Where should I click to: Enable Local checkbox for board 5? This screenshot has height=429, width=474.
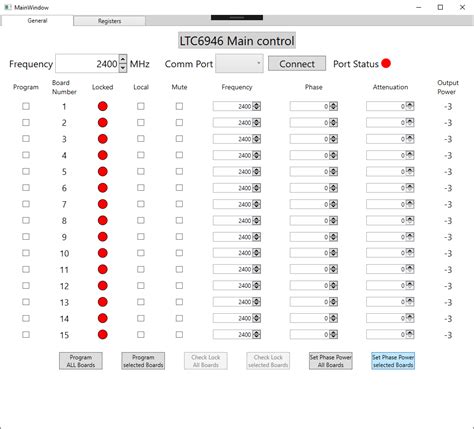(141, 171)
